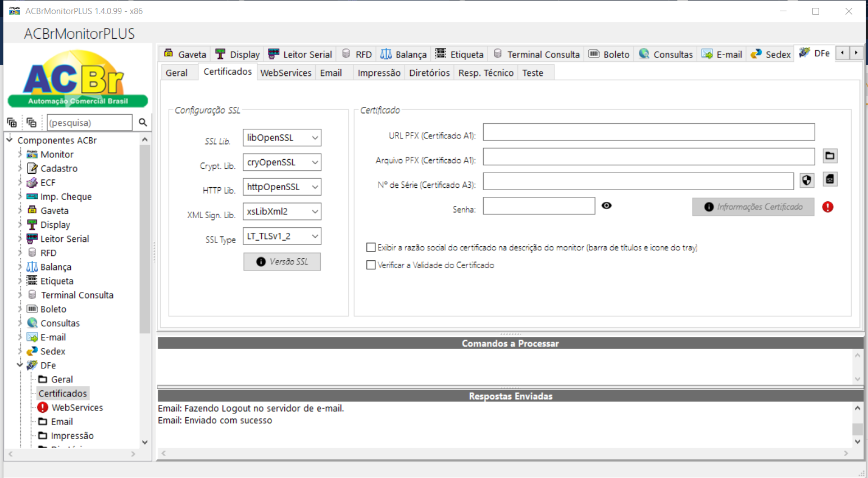Click the red warning icon beside WebServices
Image resolution: width=868 pixels, height=478 pixels.
click(43, 407)
